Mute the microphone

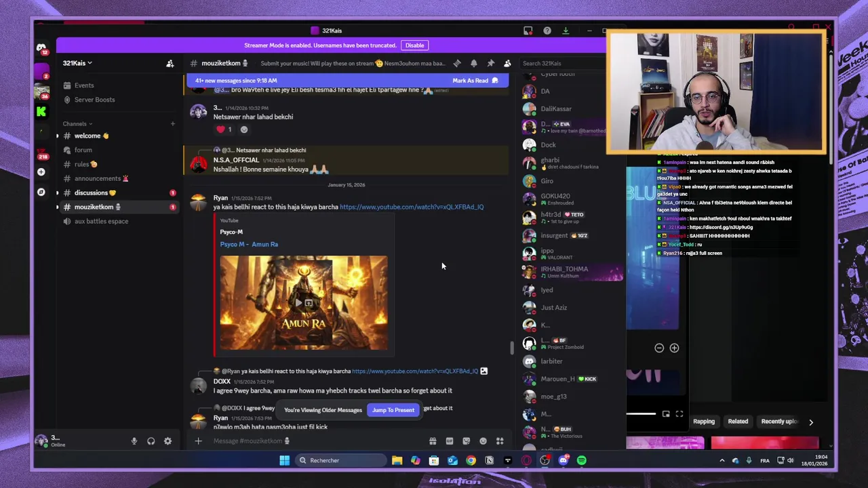click(x=134, y=441)
